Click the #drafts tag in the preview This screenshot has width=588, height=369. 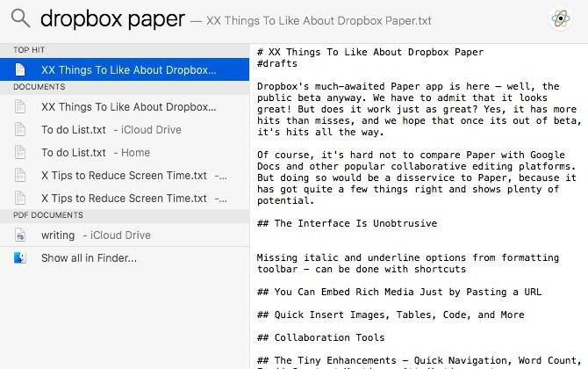(277, 63)
